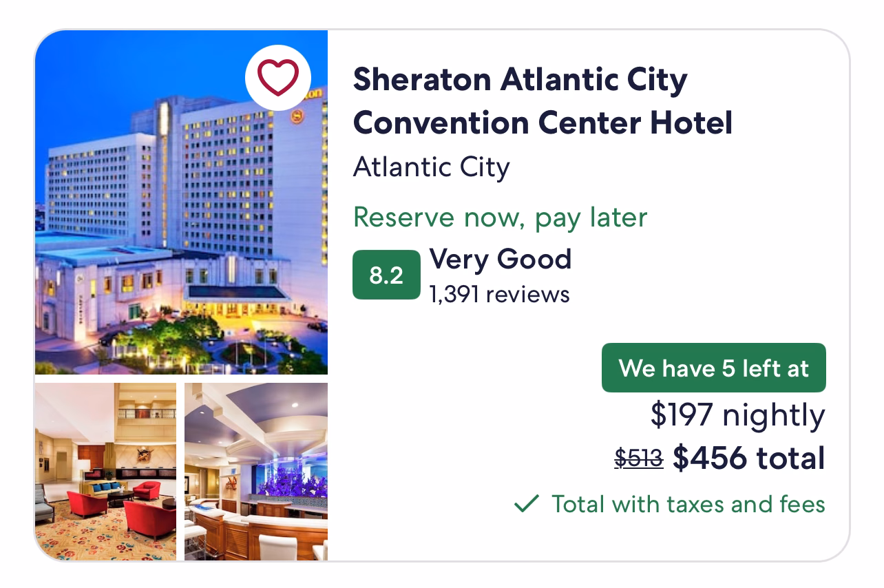884x588 pixels.
Task: Open the lobby photo with red chairs
Action: (x=105, y=472)
